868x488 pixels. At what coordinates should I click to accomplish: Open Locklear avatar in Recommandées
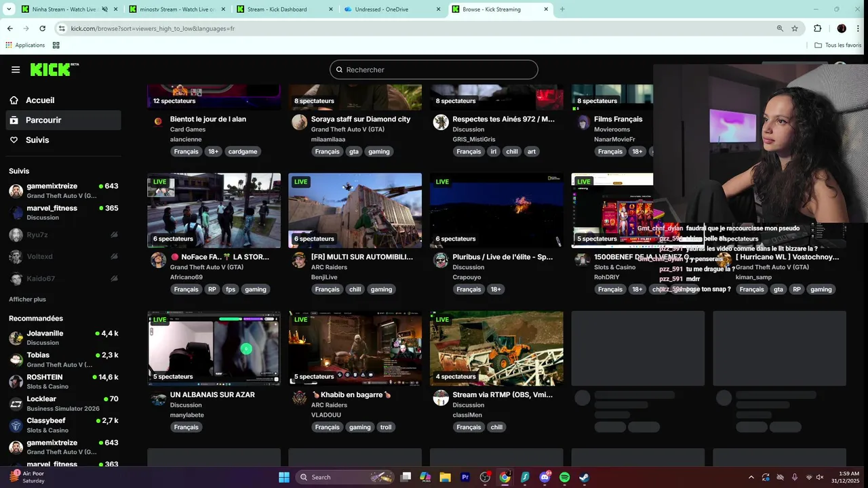click(x=16, y=404)
